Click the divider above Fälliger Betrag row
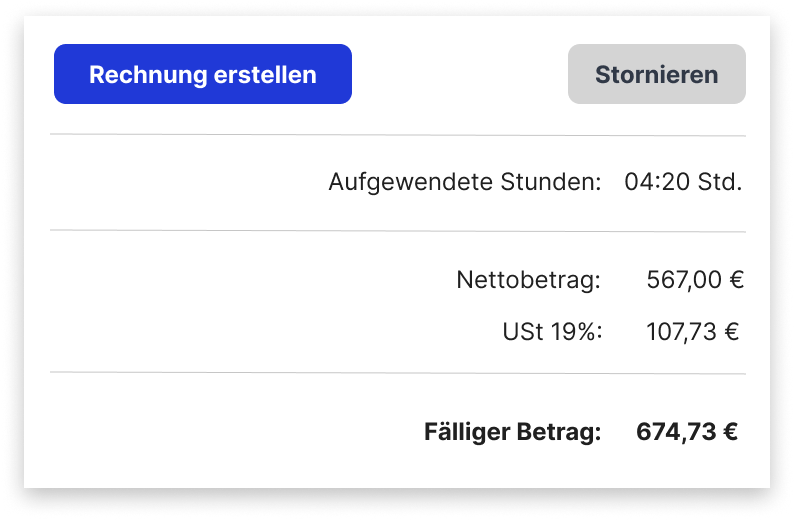The height and width of the screenshot is (520, 794). click(x=398, y=373)
